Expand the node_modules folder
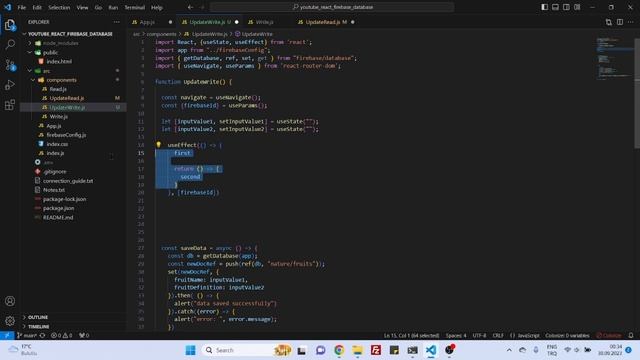Image resolution: width=640 pixels, height=360 pixels. click(x=30, y=43)
